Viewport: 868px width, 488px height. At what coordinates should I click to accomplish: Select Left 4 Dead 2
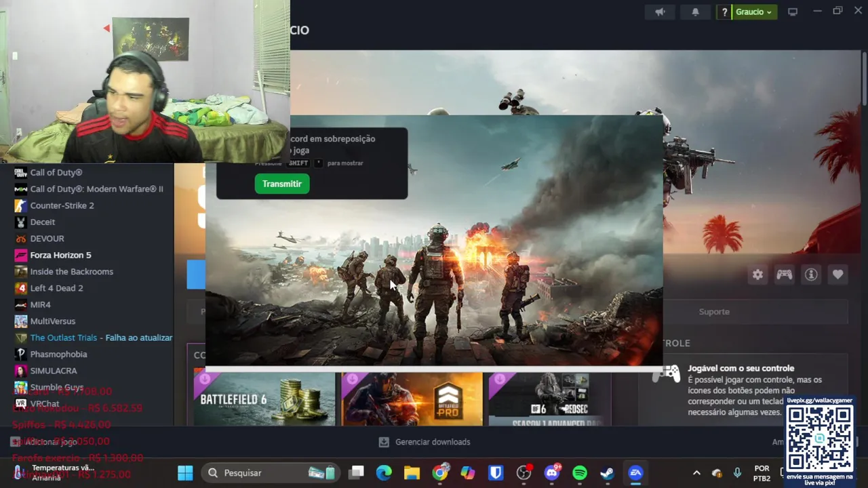click(56, 288)
